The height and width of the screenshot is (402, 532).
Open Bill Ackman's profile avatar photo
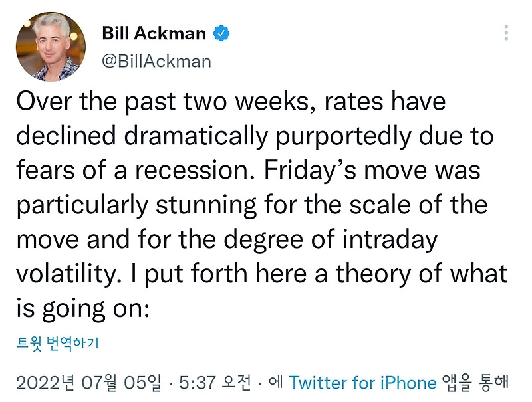[51, 47]
